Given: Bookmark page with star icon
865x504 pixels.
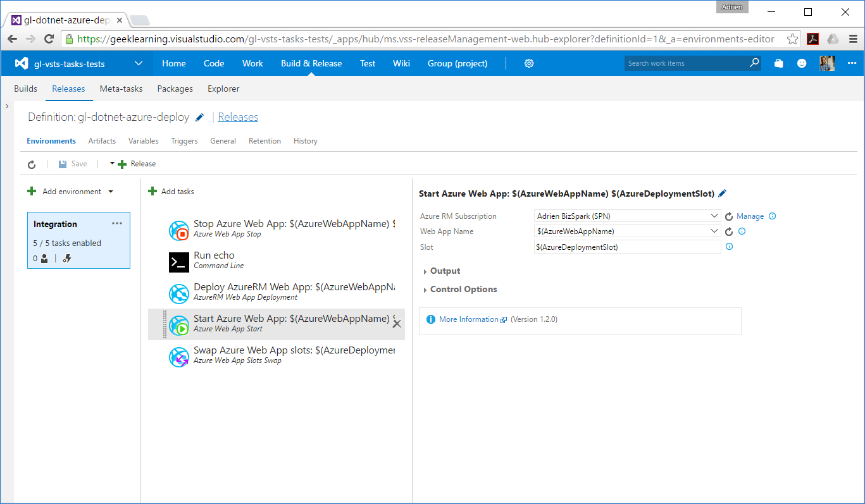Looking at the screenshot, I should (792, 39).
